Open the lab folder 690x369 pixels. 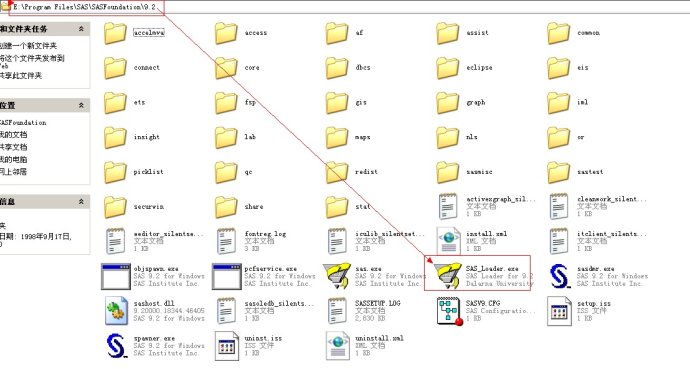226,137
